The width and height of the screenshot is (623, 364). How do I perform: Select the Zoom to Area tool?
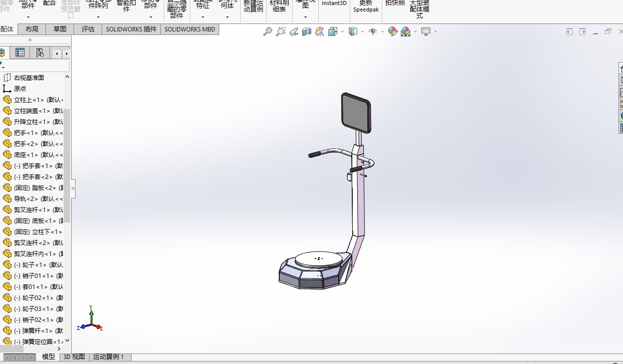click(x=281, y=31)
